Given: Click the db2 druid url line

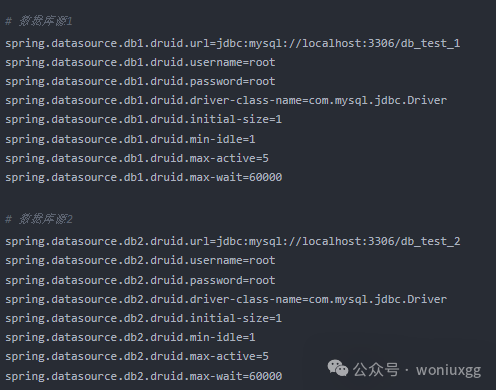Looking at the screenshot, I should click(233, 242).
